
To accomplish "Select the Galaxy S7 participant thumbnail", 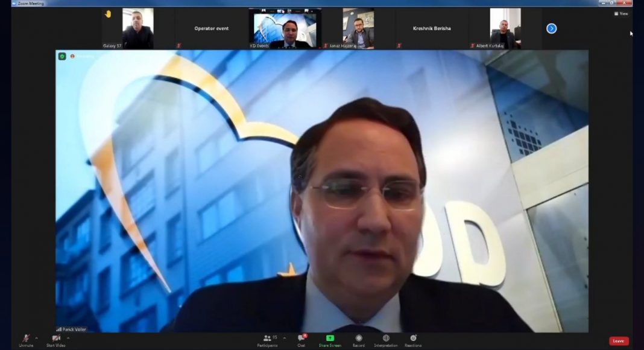I will click(x=137, y=28).
